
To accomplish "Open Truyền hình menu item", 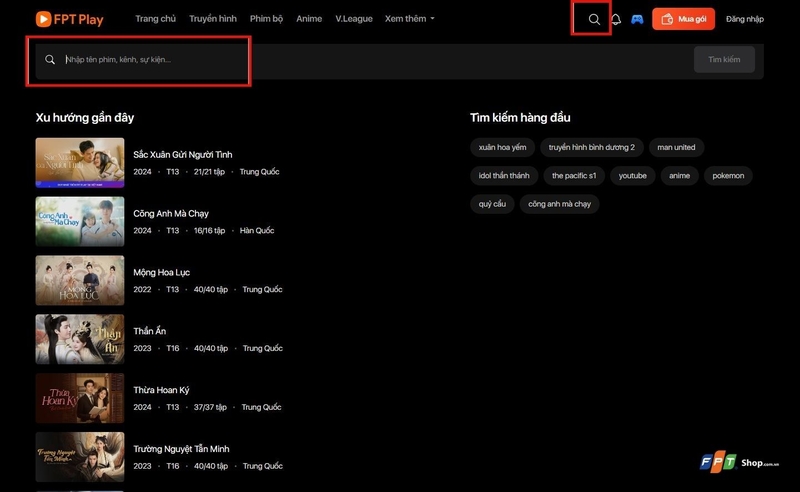I will 213,19.
